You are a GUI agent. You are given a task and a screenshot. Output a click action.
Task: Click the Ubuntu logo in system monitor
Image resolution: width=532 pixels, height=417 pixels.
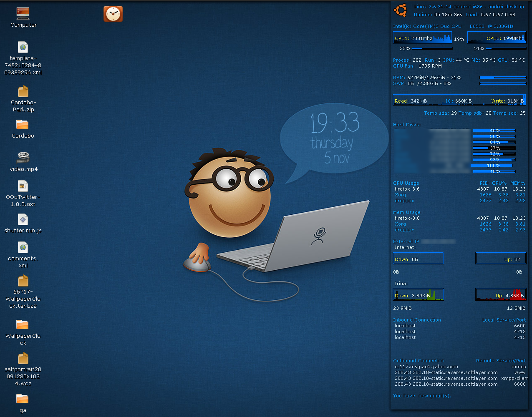[x=401, y=10]
